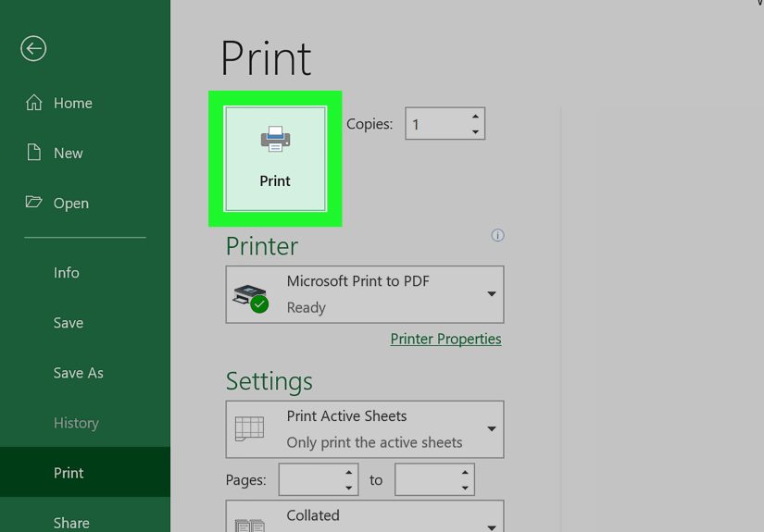Screen dimensions: 764x532
Task: Decrease the Pages end value
Action: point(465,488)
